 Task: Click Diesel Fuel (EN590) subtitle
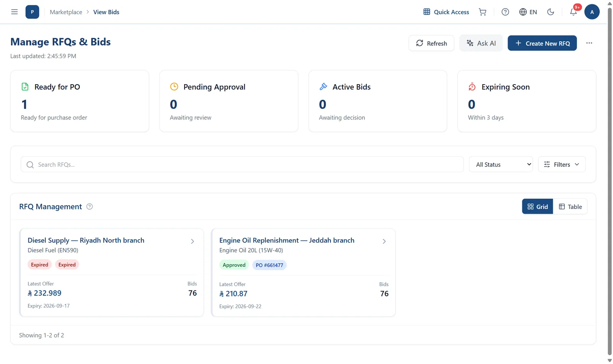coord(53,250)
